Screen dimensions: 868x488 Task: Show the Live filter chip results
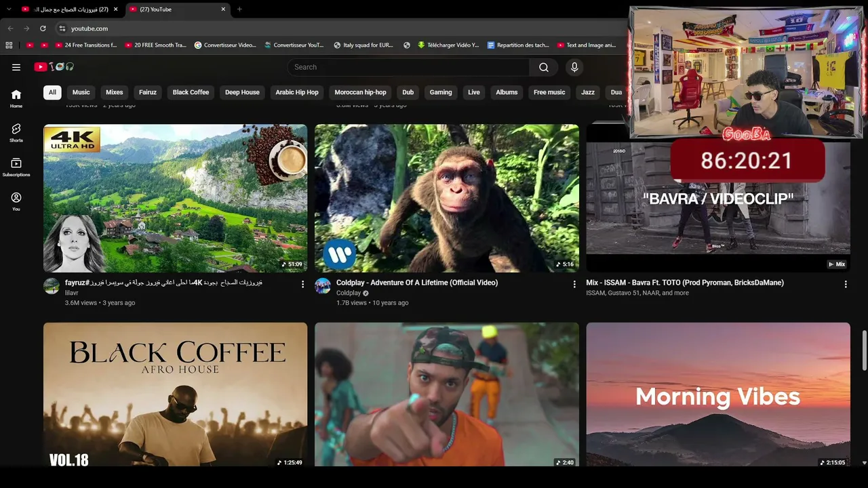[x=474, y=92]
